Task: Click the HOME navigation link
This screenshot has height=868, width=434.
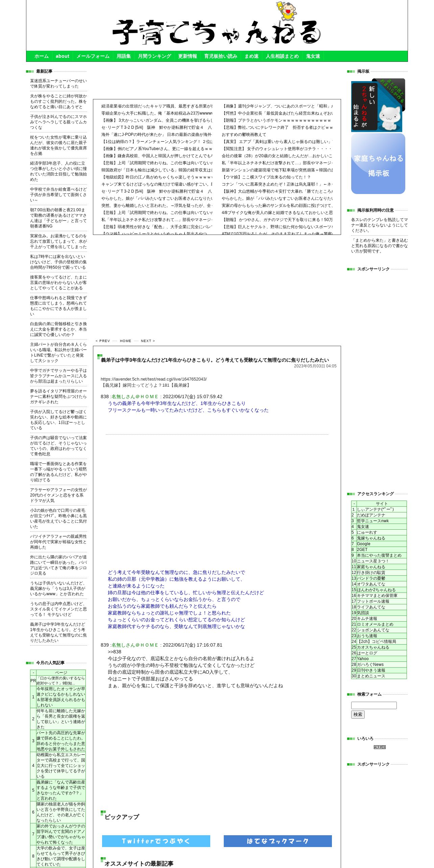Action: [x=125, y=341]
